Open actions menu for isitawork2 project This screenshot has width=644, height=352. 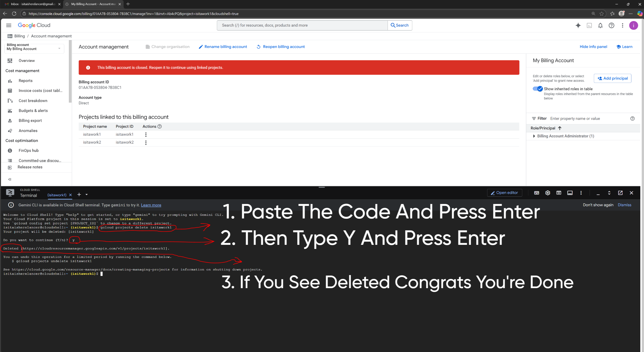[x=146, y=142]
